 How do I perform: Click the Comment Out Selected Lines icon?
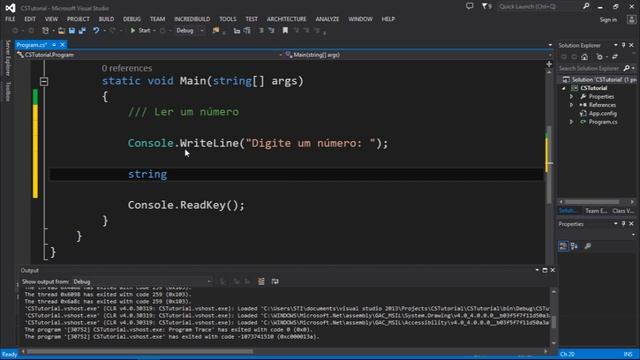point(261,31)
